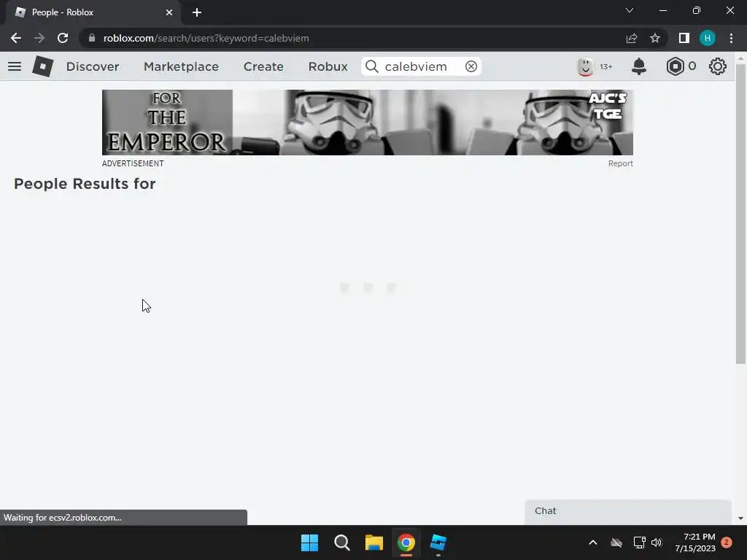
Task: Click the Chrome taskbar icon
Action: (x=406, y=542)
